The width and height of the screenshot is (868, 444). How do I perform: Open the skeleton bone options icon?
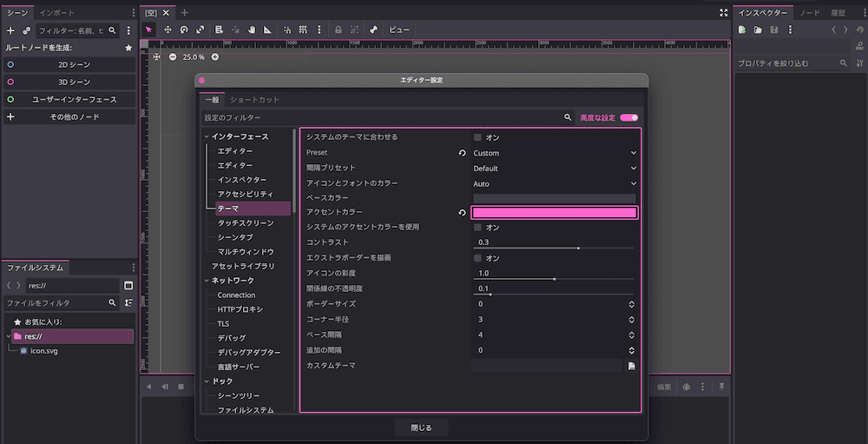pyautogui.click(x=373, y=30)
